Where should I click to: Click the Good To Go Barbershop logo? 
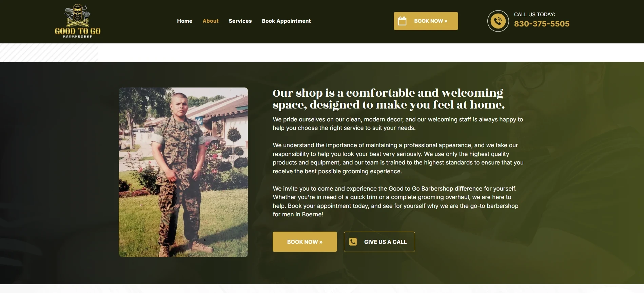[78, 21]
